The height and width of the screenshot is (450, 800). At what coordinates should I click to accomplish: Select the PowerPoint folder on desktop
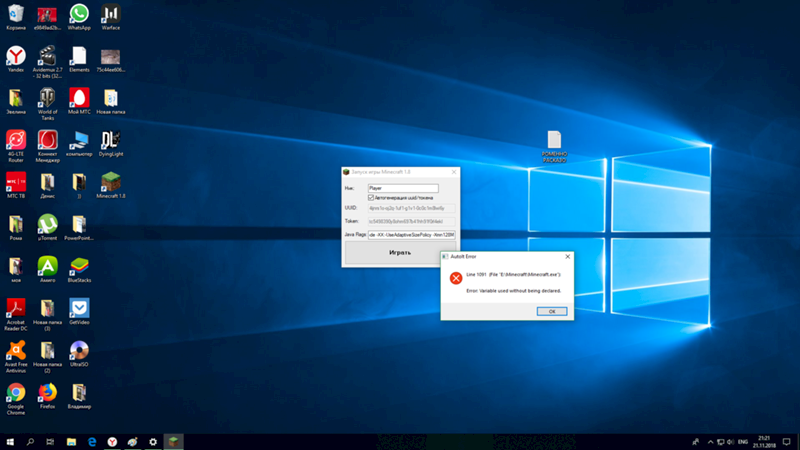tap(79, 228)
